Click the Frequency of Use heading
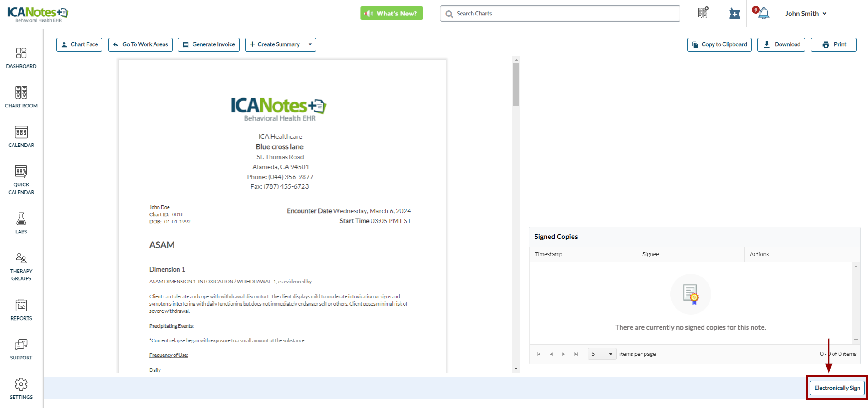 [x=169, y=355]
